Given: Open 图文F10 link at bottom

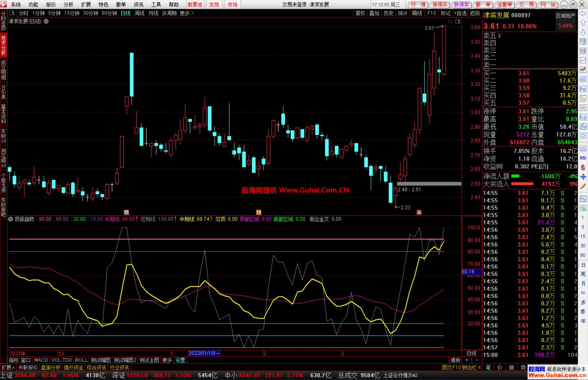Looking at the screenshot, I should [x=452, y=367].
